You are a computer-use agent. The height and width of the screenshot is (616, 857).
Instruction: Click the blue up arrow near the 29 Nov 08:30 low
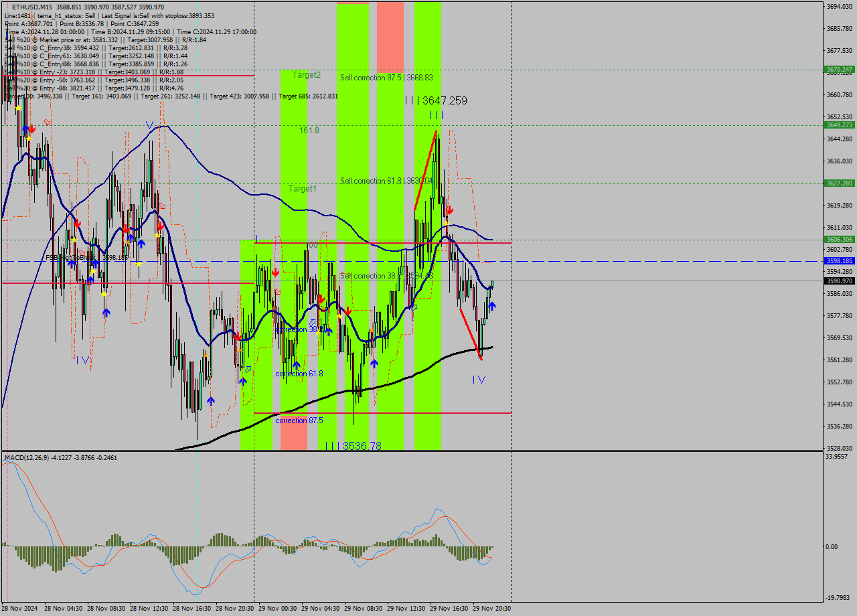coord(374,364)
